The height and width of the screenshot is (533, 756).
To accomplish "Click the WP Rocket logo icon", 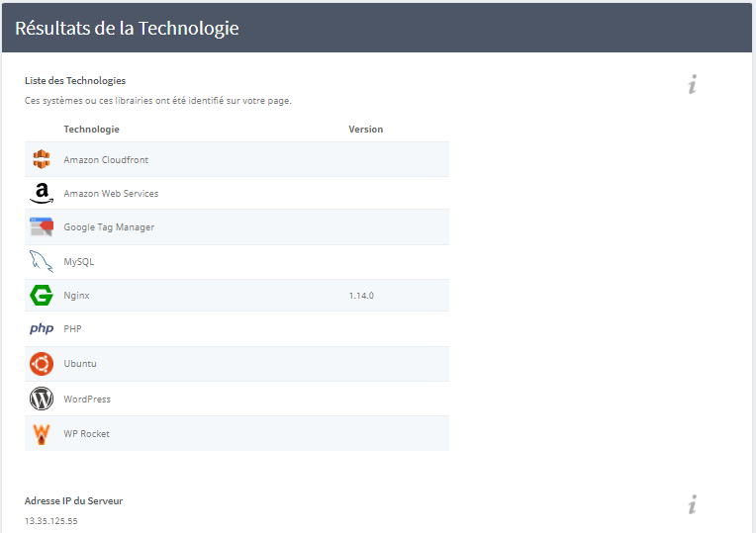I will 42,434.
